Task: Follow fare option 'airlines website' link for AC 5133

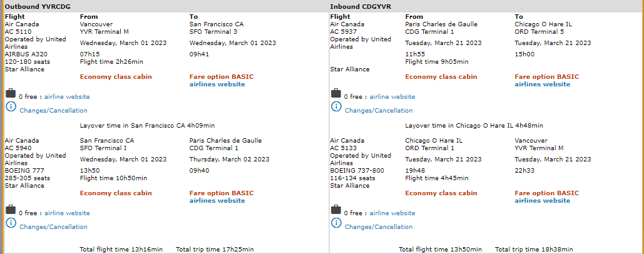Action: [x=543, y=201]
